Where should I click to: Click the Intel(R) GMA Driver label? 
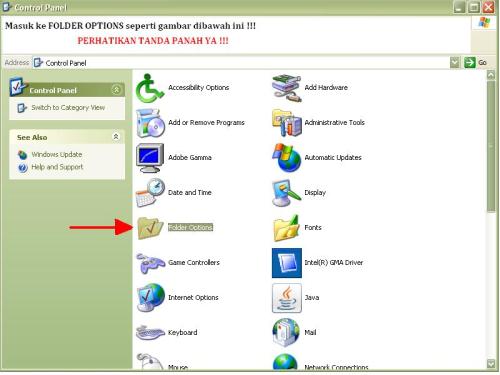[334, 263]
